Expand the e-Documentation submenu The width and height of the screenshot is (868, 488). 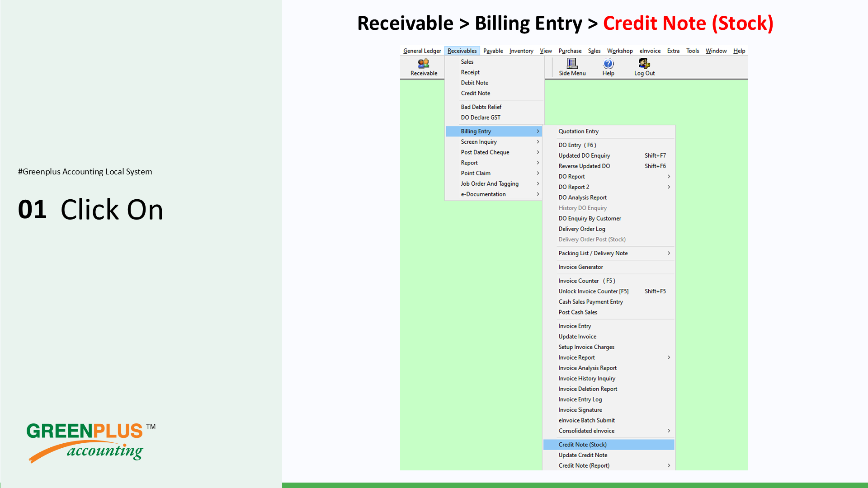[494, 194]
